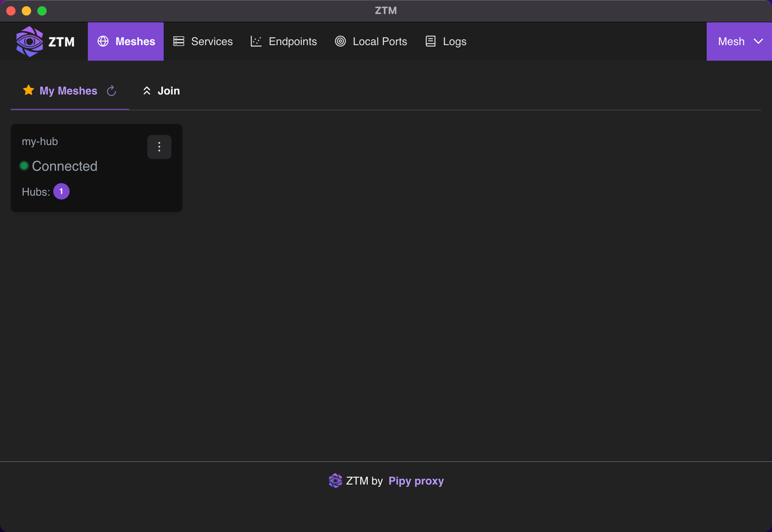
Task: Click the ZTM eye logo icon
Action: (29, 41)
